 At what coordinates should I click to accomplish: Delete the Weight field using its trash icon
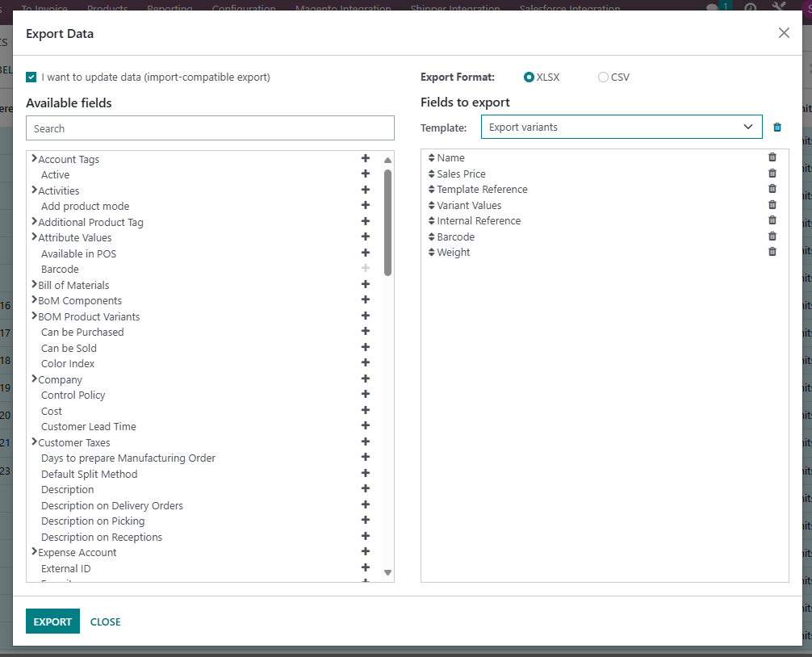(x=772, y=251)
